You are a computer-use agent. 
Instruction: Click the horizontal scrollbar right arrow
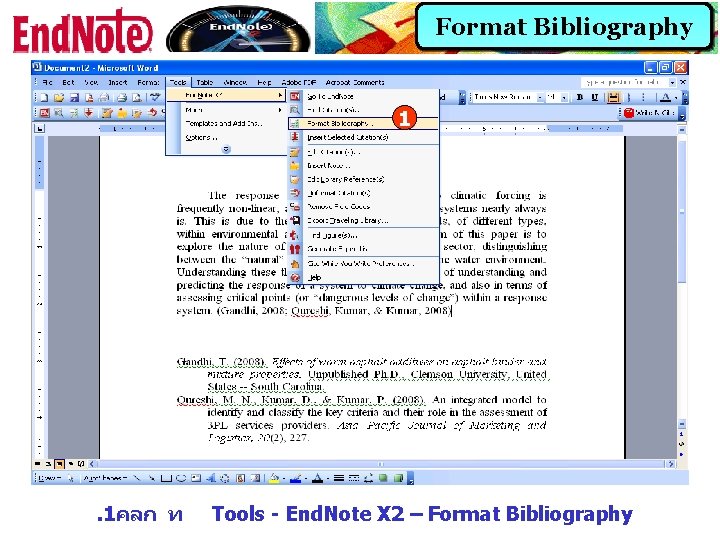click(x=672, y=464)
